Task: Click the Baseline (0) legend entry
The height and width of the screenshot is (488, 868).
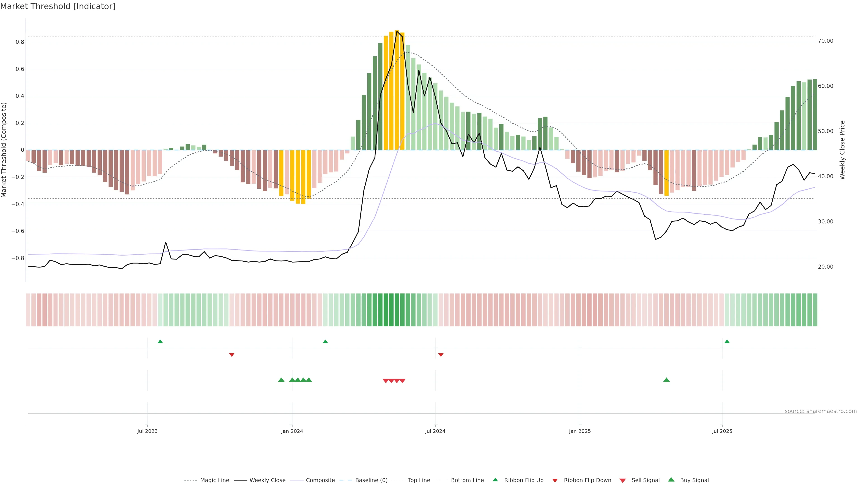Action: point(371,480)
